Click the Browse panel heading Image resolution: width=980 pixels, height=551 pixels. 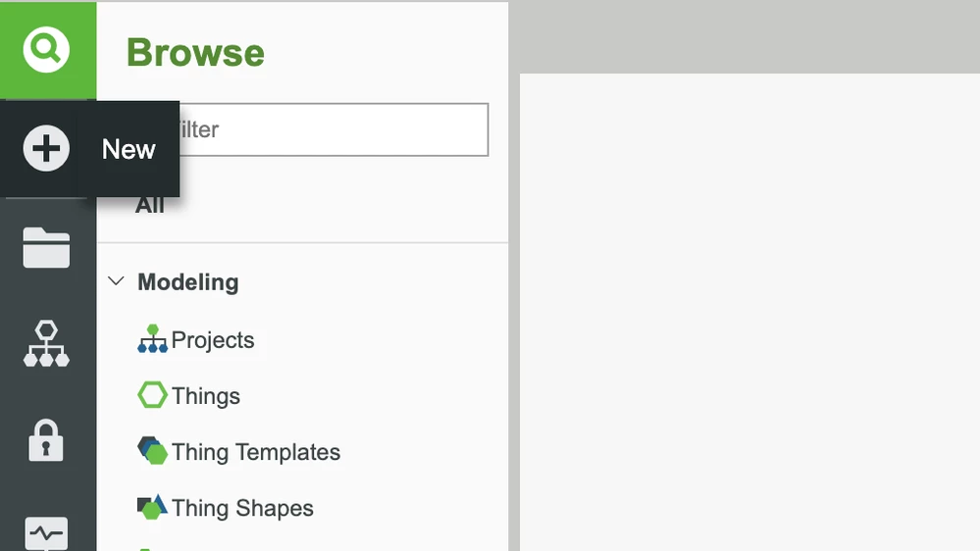(195, 53)
